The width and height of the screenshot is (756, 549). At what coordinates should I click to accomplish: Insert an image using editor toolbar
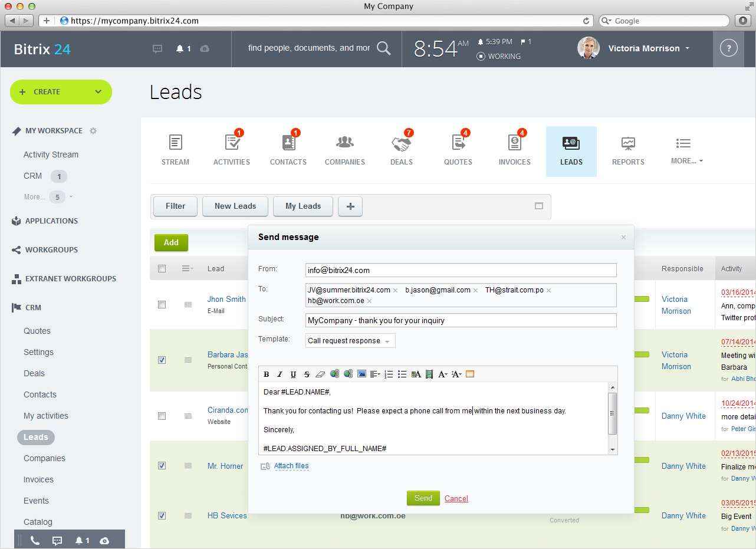tap(361, 374)
